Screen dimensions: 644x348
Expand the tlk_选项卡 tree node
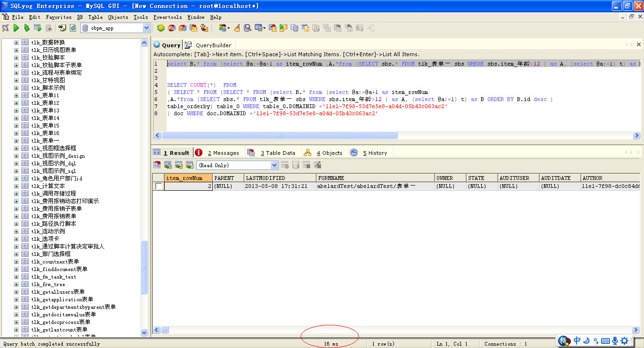(16, 239)
